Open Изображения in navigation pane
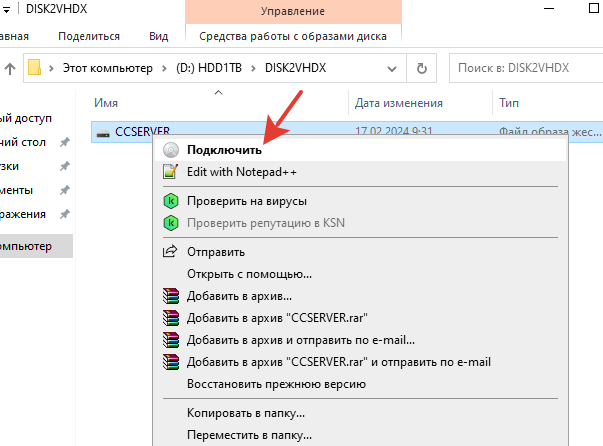 23,214
